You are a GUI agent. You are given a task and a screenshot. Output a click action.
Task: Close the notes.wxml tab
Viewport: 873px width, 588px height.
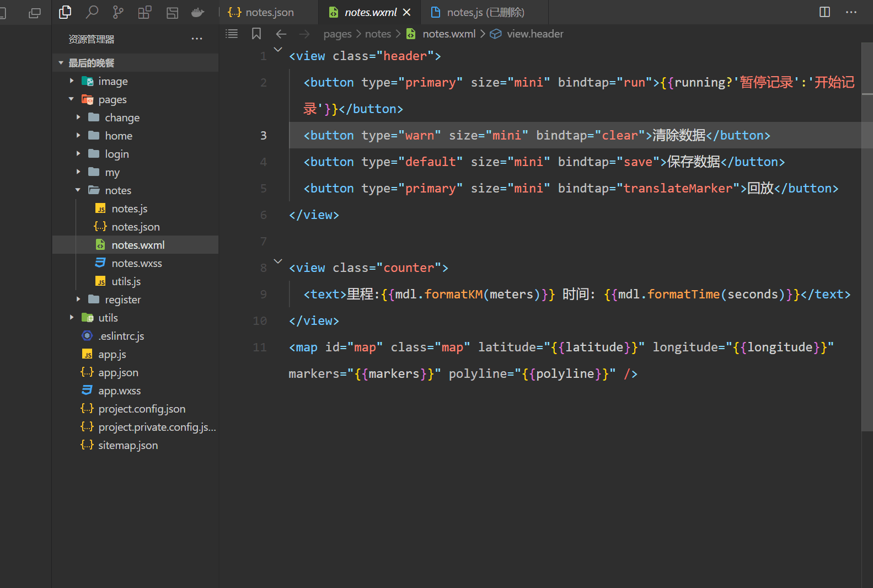pos(407,12)
